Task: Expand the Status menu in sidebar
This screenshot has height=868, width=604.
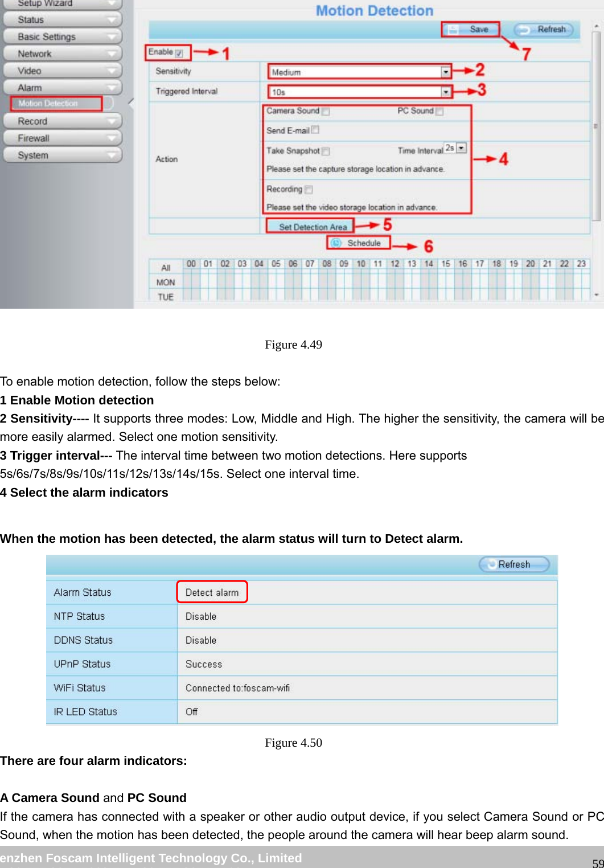Action: (63, 20)
